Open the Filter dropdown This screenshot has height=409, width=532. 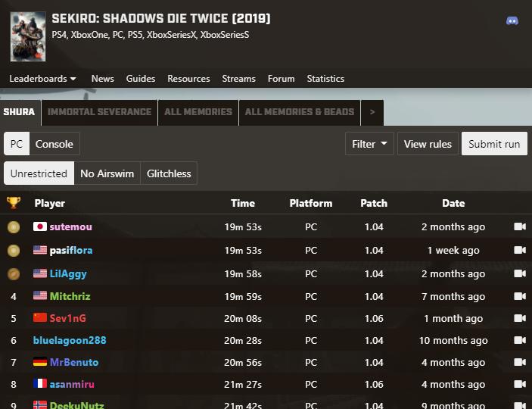point(369,144)
